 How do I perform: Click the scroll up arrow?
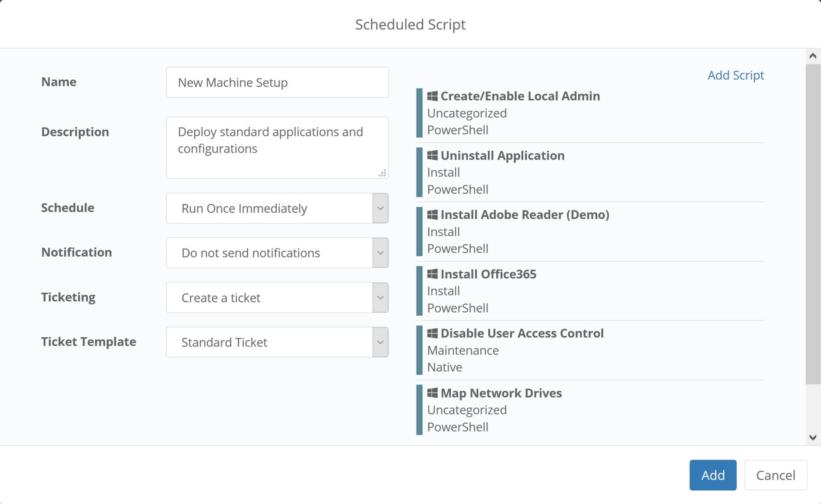[x=813, y=56]
